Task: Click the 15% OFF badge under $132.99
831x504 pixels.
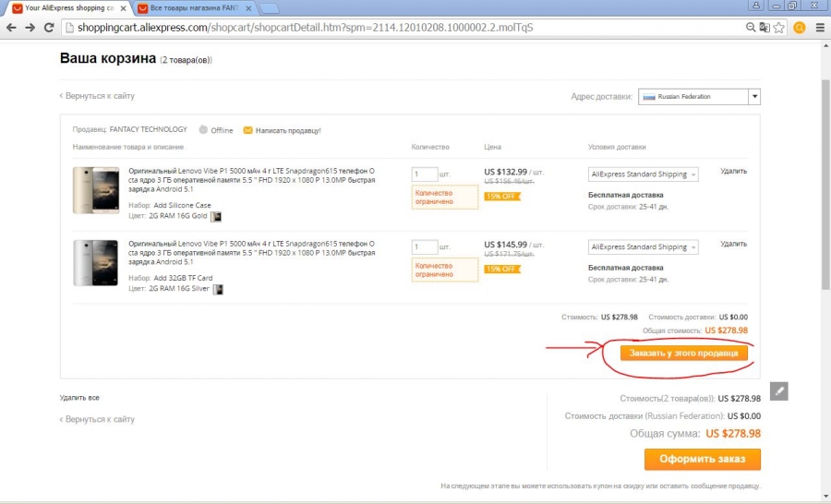Action: coord(502,197)
